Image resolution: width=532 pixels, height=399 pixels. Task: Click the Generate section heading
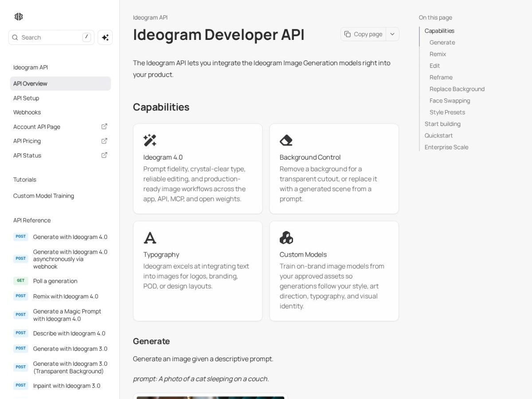click(x=151, y=341)
